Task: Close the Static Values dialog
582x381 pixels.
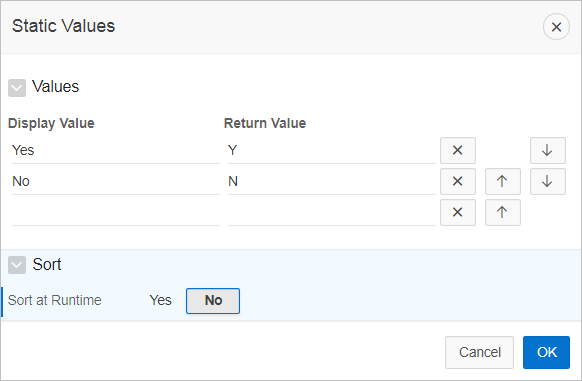Action: click(x=556, y=27)
